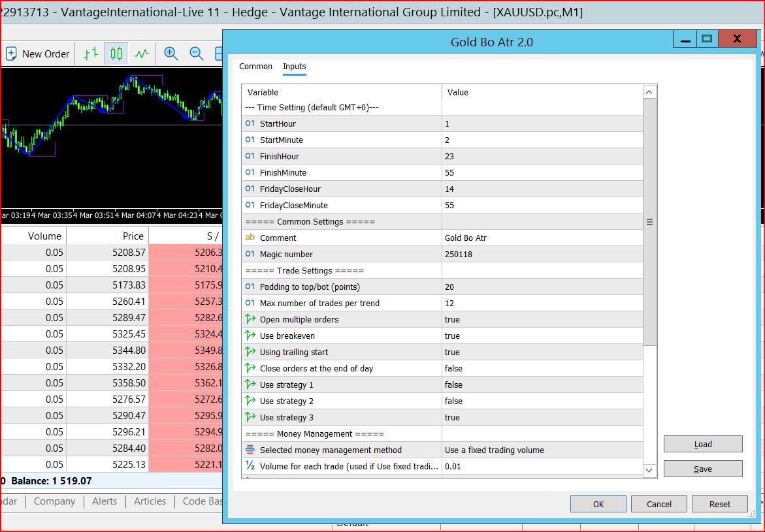Image resolution: width=765 pixels, height=532 pixels.
Task: Click the Variable column header
Action: tap(342, 92)
